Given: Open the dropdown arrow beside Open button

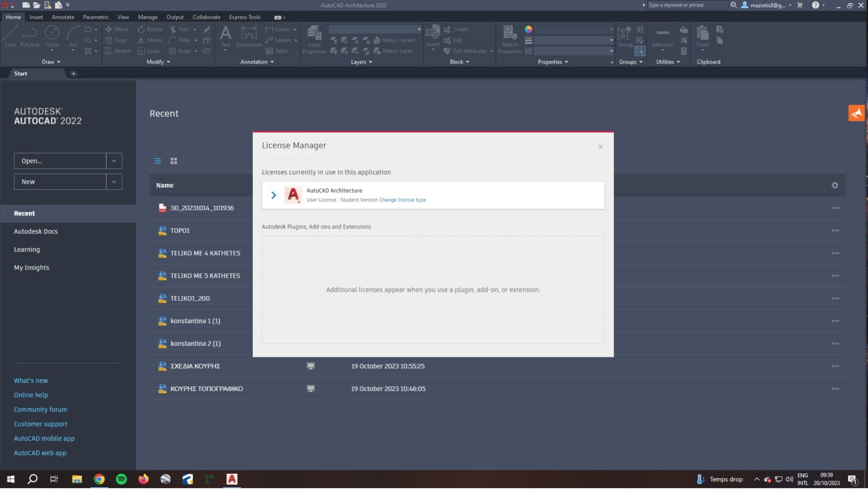Looking at the screenshot, I should (x=114, y=161).
